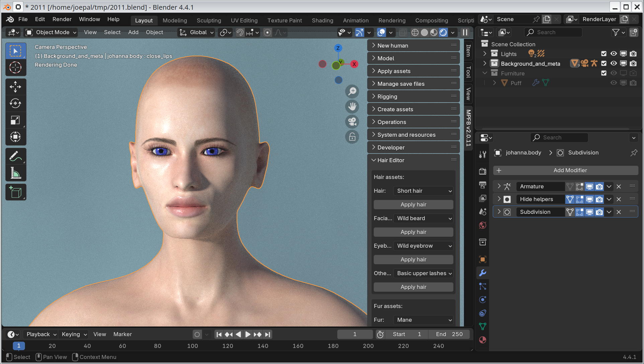Image resolution: width=644 pixels, height=364 pixels.
Task: Select the Rotate tool
Action: (x=15, y=104)
